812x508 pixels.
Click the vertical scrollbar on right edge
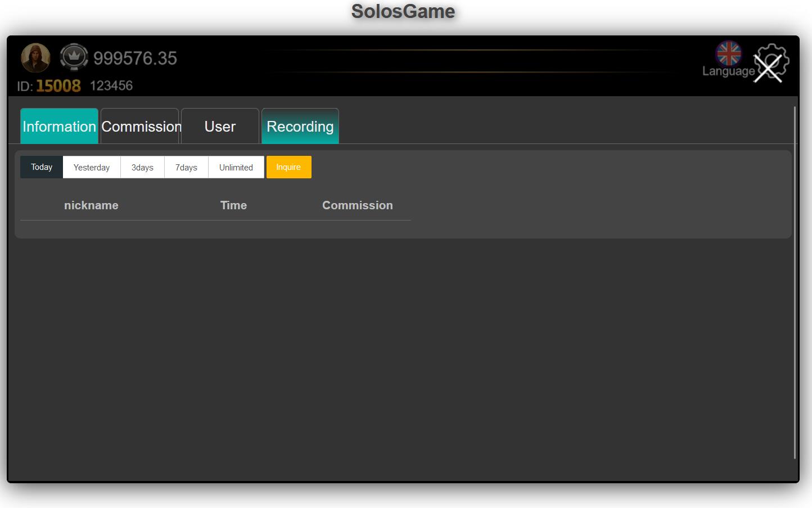(x=795, y=282)
